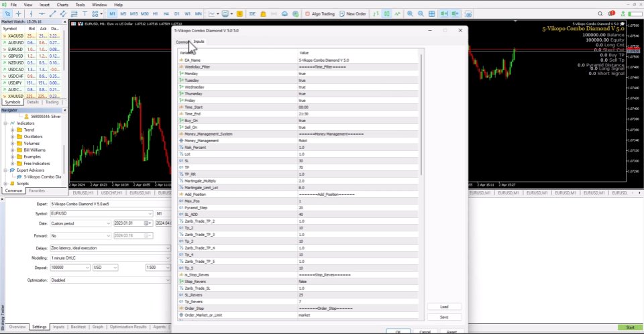Select the Buy_On value true
644x334 pixels.
tap(303, 121)
